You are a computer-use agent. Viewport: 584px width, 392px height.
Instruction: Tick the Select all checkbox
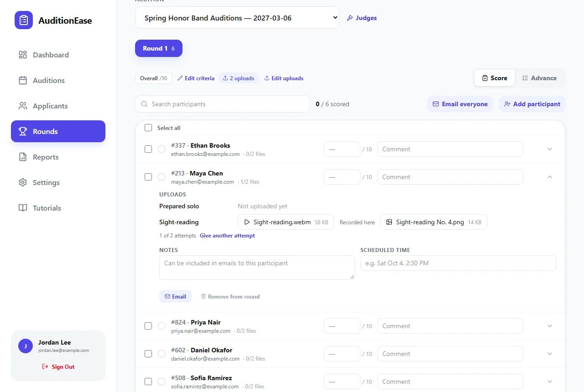[x=148, y=128]
